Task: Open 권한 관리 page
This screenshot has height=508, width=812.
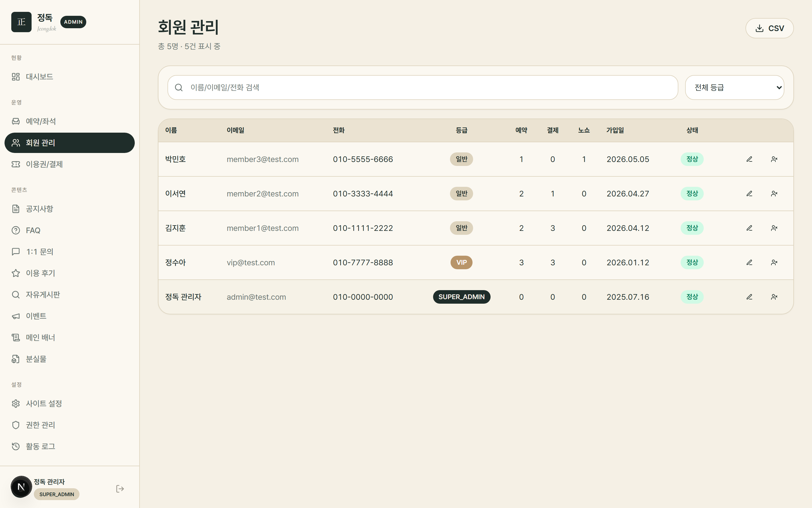Action: [x=69, y=425]
